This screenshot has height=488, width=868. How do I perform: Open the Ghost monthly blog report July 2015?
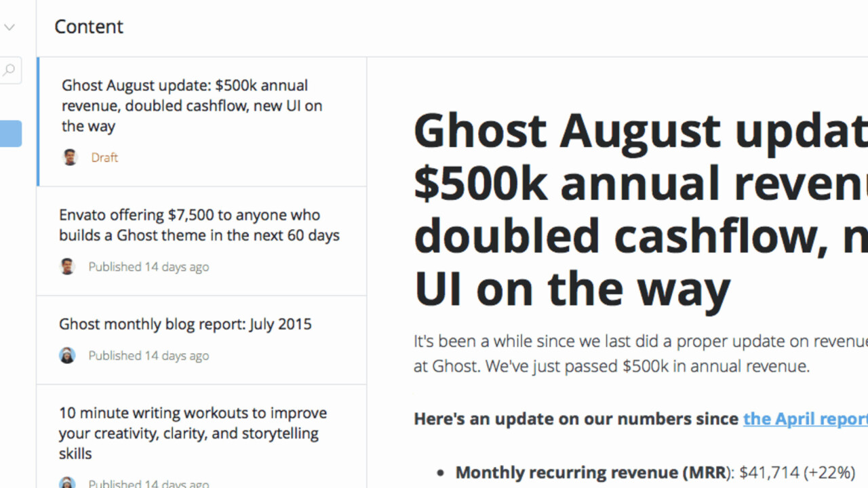[x=185, y=324]
